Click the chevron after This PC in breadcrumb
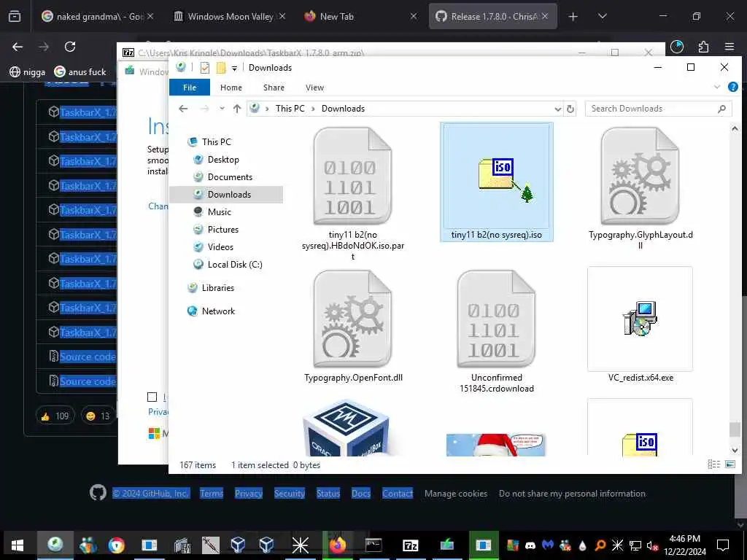Screen dimensions: 747x560 tap(313, 109)
